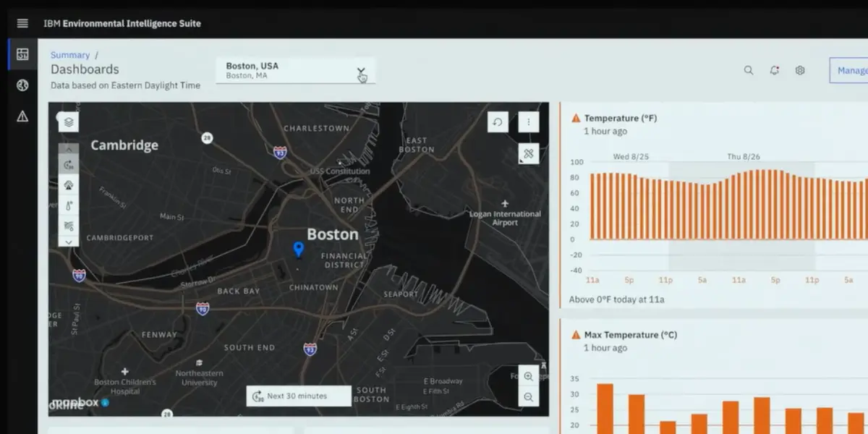Click the search magnifier icon
The width and height of the screenshot is (868, 434).
coord(749,70)
